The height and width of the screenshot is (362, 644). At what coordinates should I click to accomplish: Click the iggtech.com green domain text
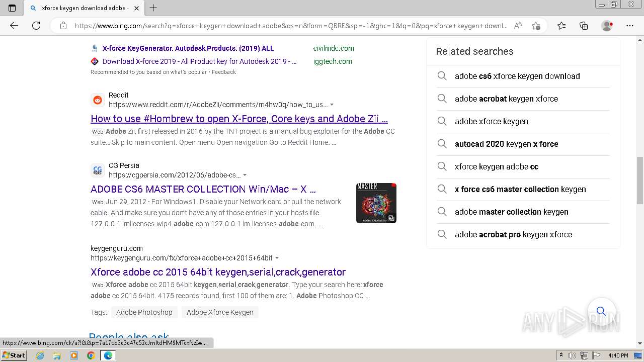coord(333,61)
